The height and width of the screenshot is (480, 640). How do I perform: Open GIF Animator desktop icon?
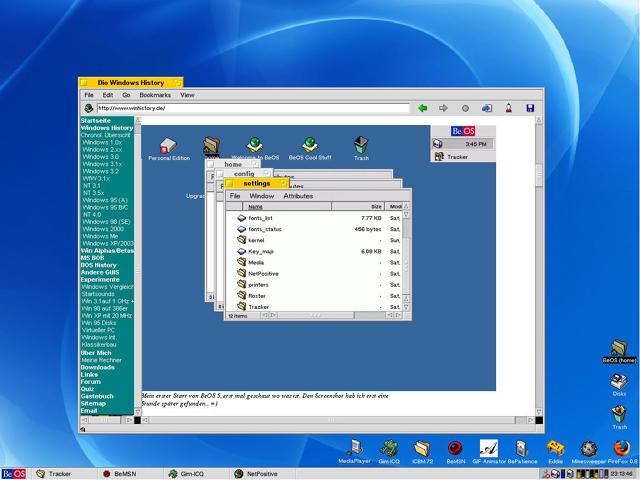click(488, 451)
